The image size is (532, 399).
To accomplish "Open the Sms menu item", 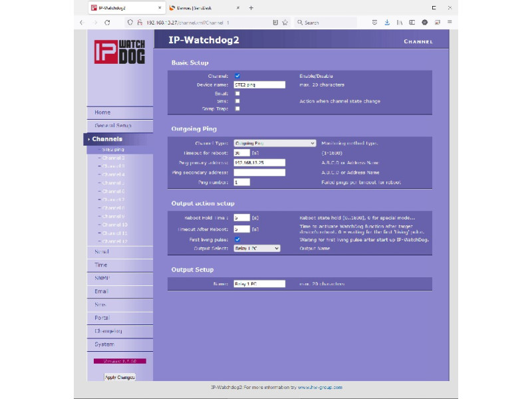I will click(120, 305).
